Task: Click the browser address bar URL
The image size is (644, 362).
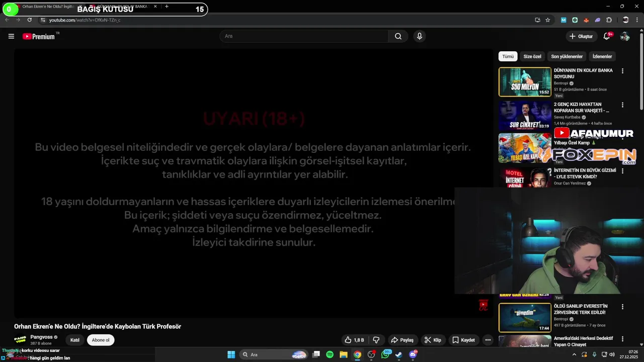Action: [x=85, y=20]
